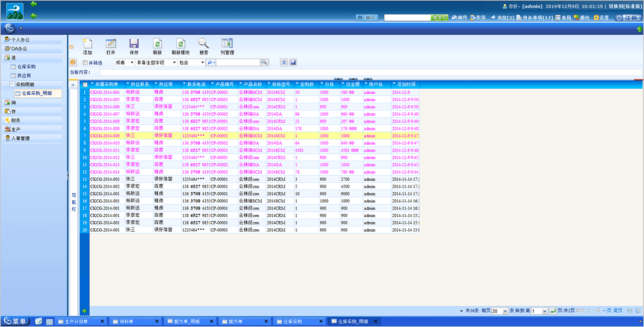
Task: Click the 打开 (Open) toolbar icon
Action: [x=110, y=44]
